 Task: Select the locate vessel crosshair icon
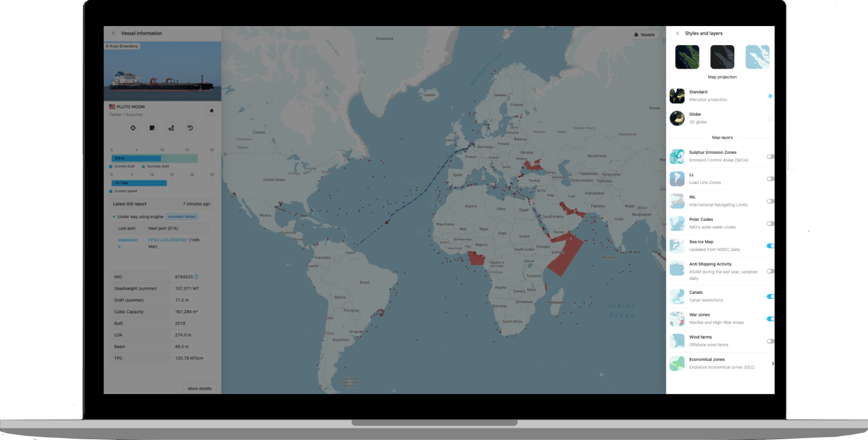tap(133, 128)
